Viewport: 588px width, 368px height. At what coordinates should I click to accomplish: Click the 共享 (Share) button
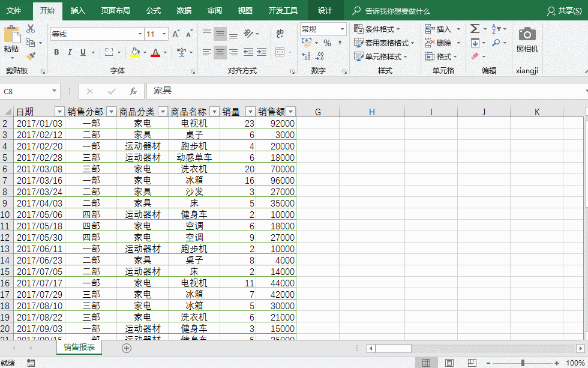[565, 11]
